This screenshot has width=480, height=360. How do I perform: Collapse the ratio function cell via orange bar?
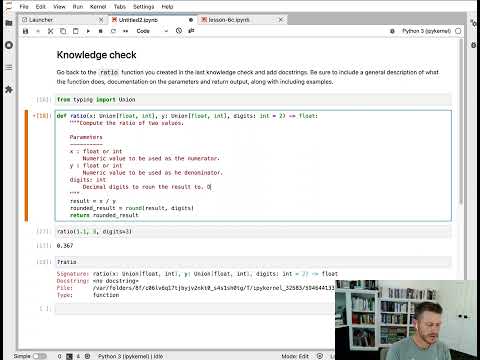point(26,165)
